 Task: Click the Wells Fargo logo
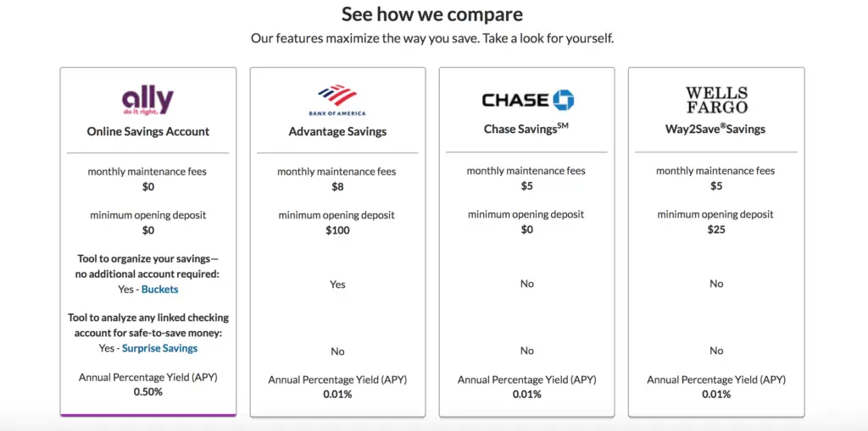[716, 100]
